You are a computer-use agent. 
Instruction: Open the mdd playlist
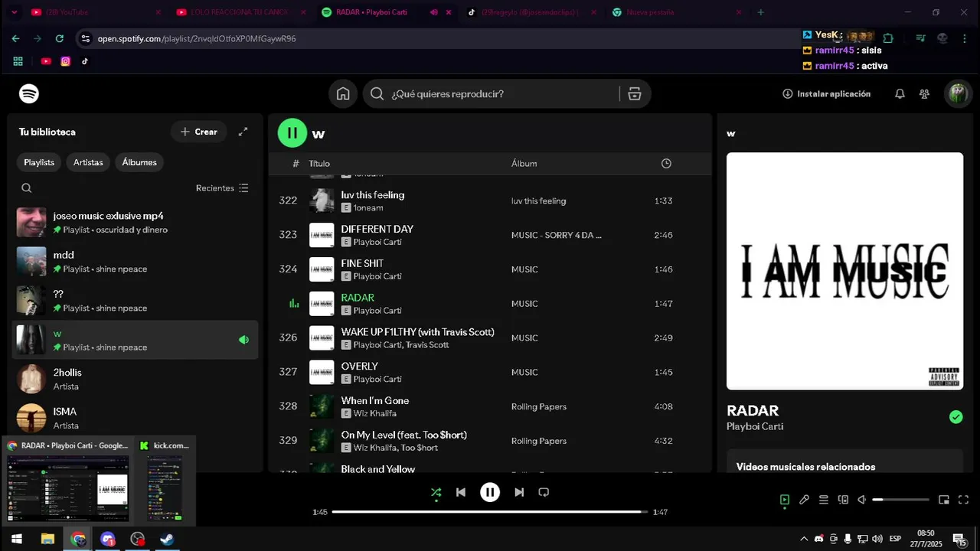coord(136,262)
